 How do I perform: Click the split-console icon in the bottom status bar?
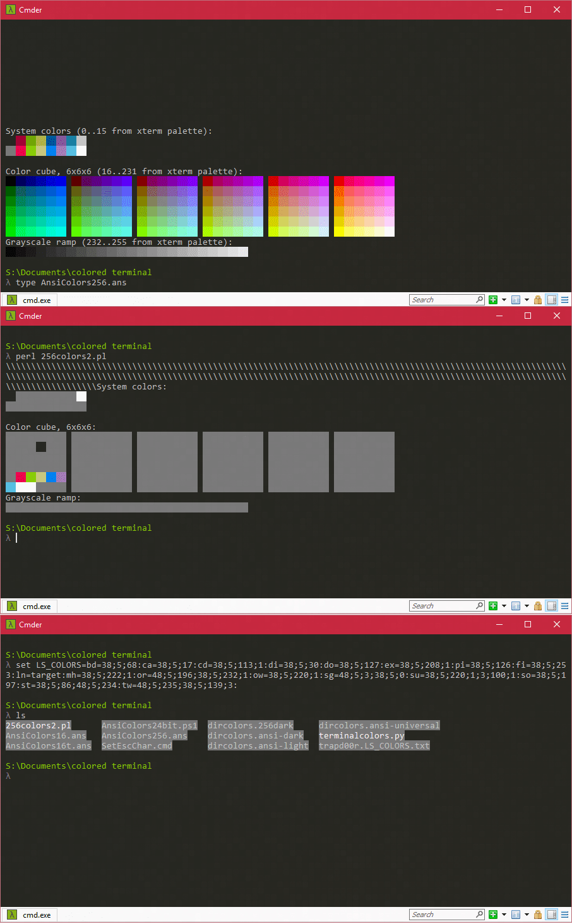tap(516, 914)
